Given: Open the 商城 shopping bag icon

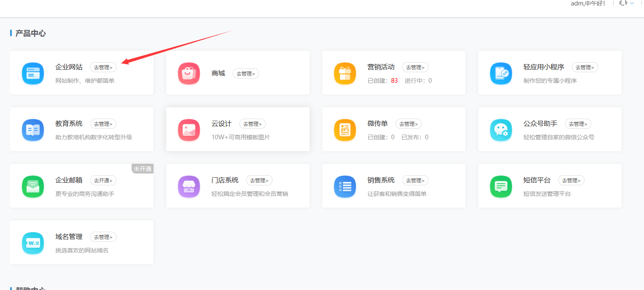Looking at the screenshot, I should (x=189, y=73).
